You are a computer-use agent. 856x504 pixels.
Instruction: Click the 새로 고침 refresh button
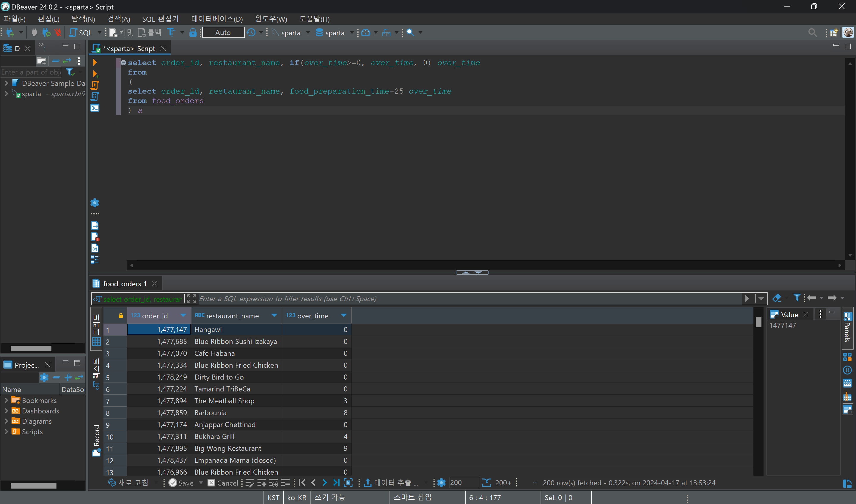[128, 483]
